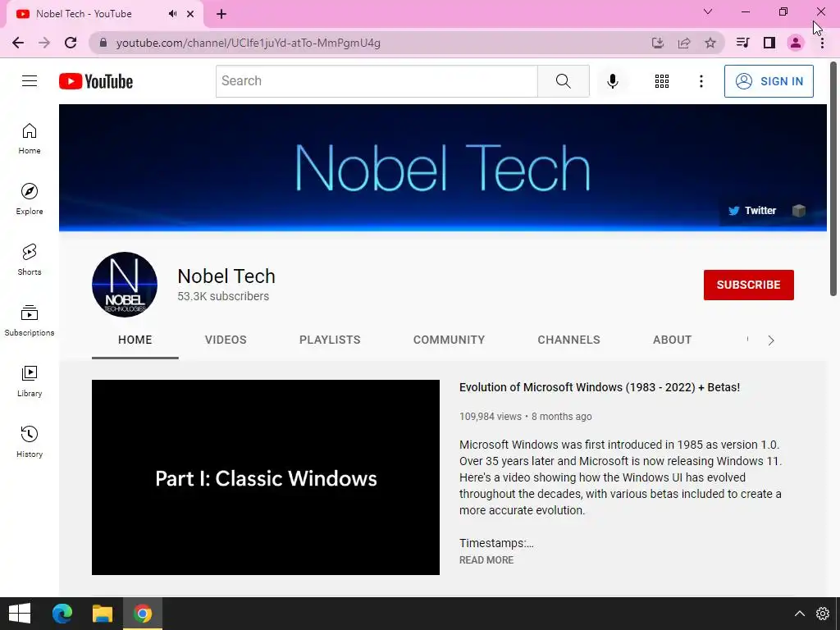Click the SUBSCRIBE button
840x630 pixels.
coord(748,285)
